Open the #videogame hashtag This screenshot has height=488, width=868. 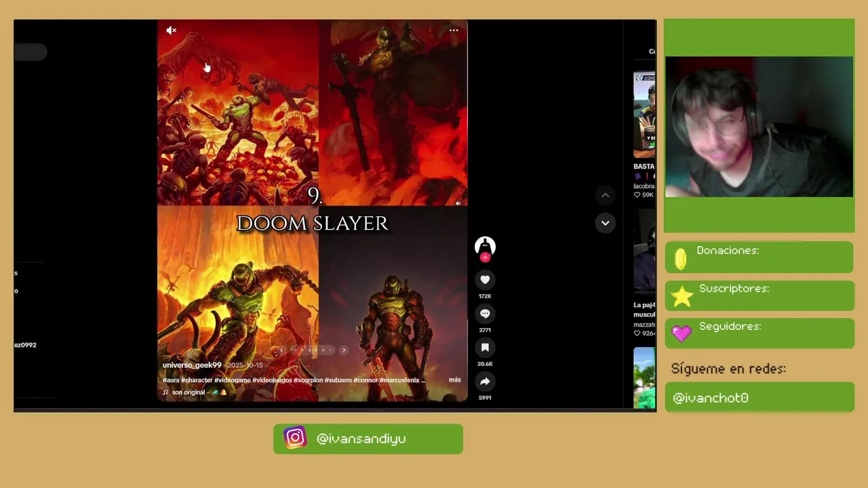tap(233, 380)
